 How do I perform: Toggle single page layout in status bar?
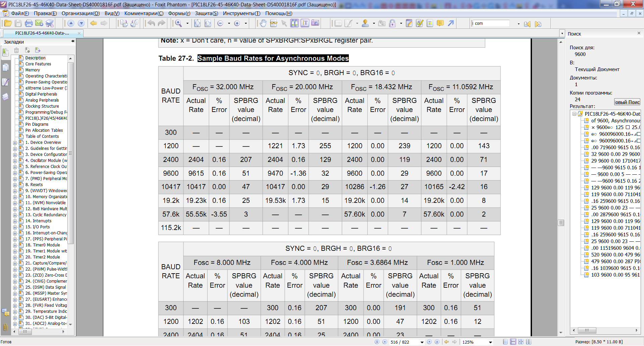point(505,342)
